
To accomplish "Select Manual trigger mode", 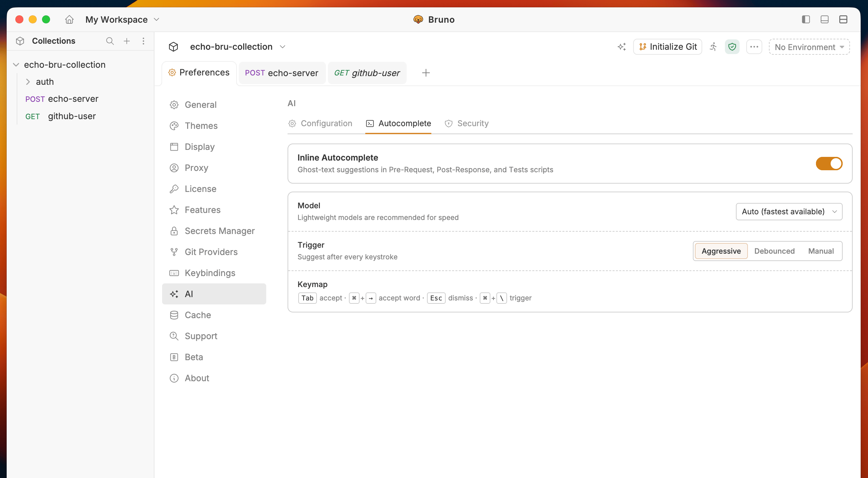I will (821, 251).
